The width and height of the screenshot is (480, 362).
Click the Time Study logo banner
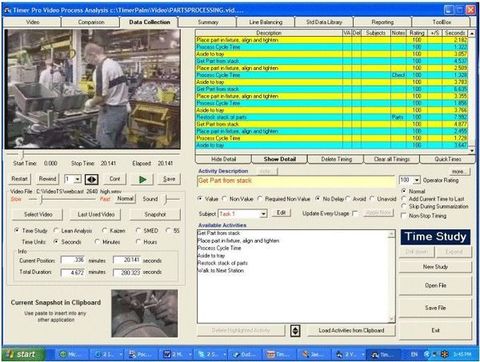point(435,237)
